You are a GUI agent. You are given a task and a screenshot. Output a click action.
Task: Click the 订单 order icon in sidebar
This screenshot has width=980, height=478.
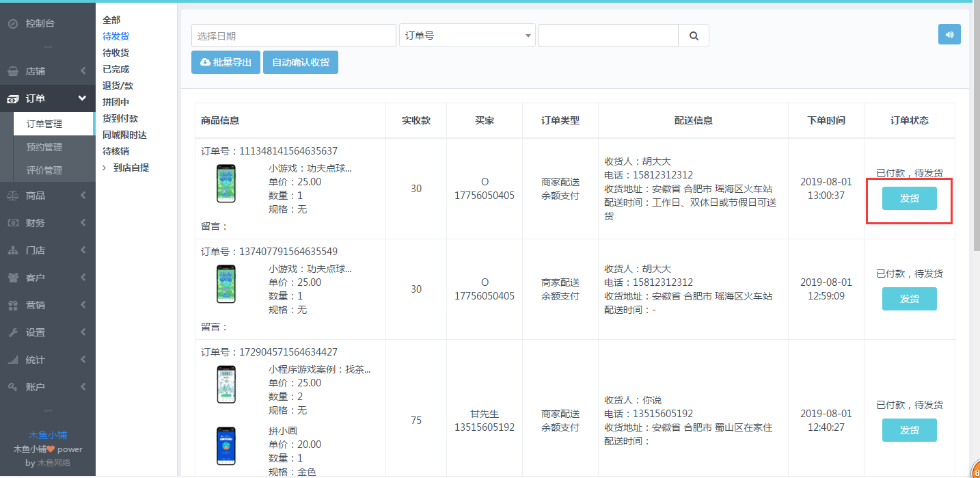pos(13,98)
